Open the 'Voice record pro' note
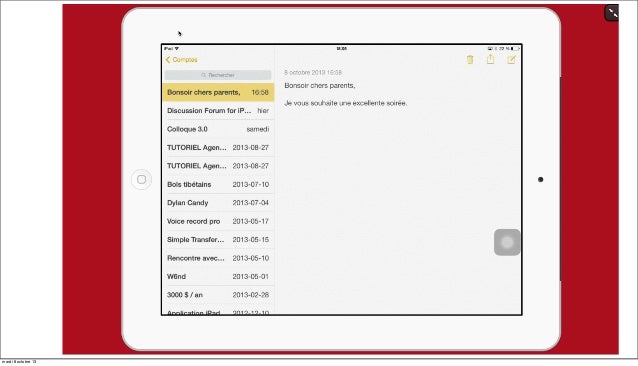 218,221
